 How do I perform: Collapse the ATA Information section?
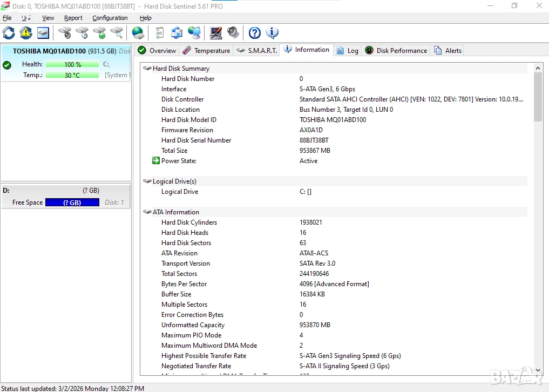pyautogui.click(x=147, y=212)
